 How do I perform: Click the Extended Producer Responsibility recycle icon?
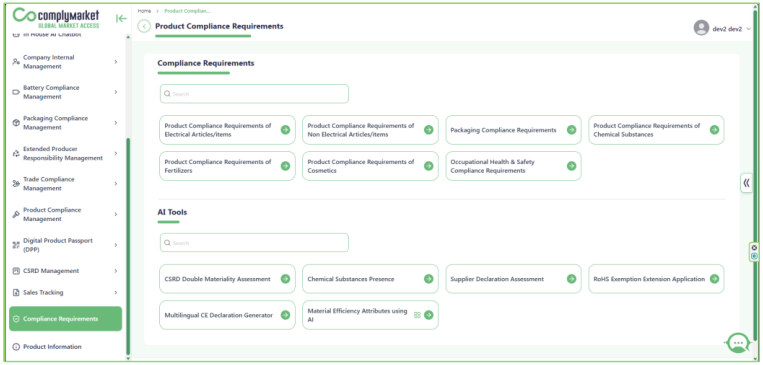click(x=16, y=153)
